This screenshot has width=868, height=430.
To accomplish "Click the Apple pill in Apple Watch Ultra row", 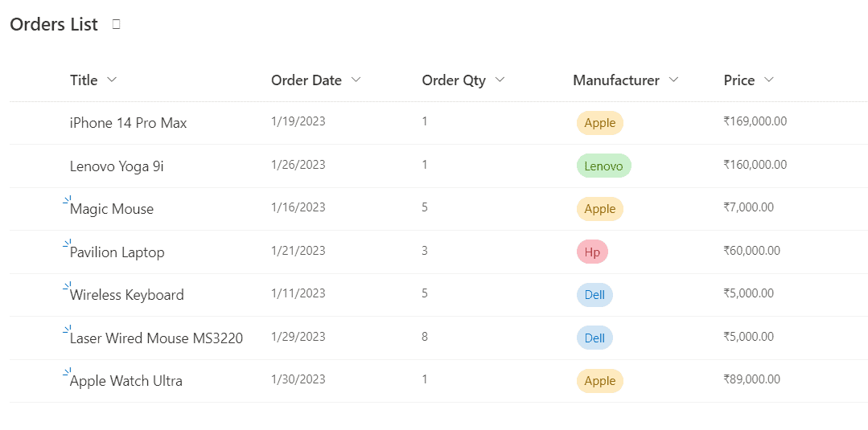I will tap(600, 381).
